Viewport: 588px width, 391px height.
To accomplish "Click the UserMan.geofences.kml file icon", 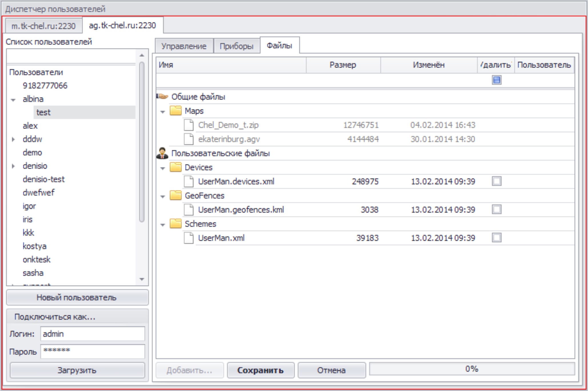I will click(x=189, y=209).
